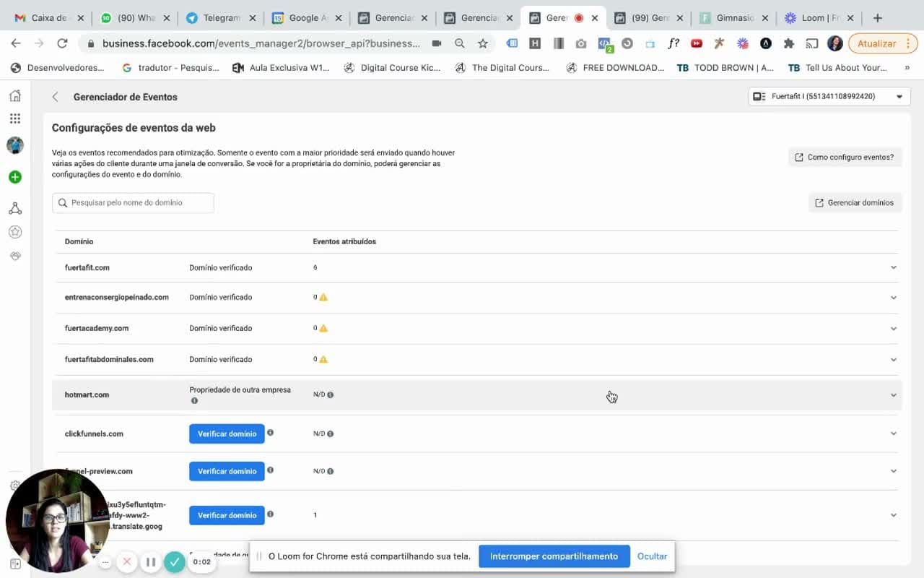This screenshot has width=924, height=578.
Task: Open Desenvolvedores bookmark
Action: [x=58, y=68]
